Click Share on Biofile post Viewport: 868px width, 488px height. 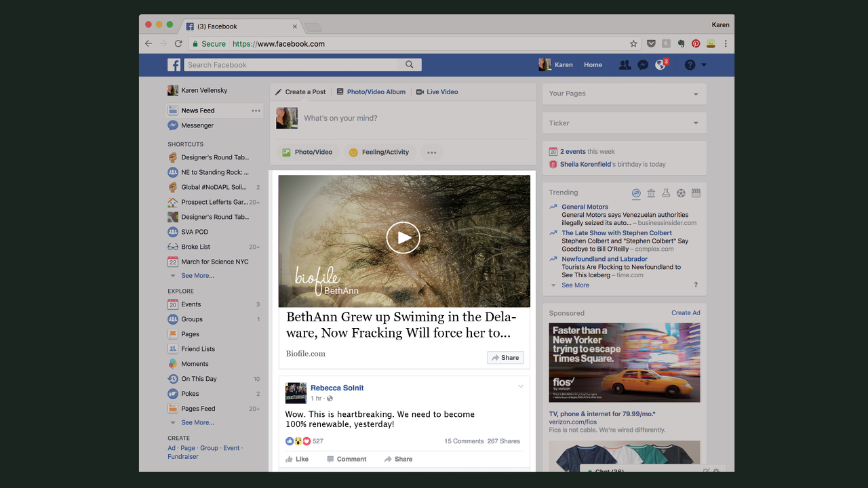tap(505, 358)
